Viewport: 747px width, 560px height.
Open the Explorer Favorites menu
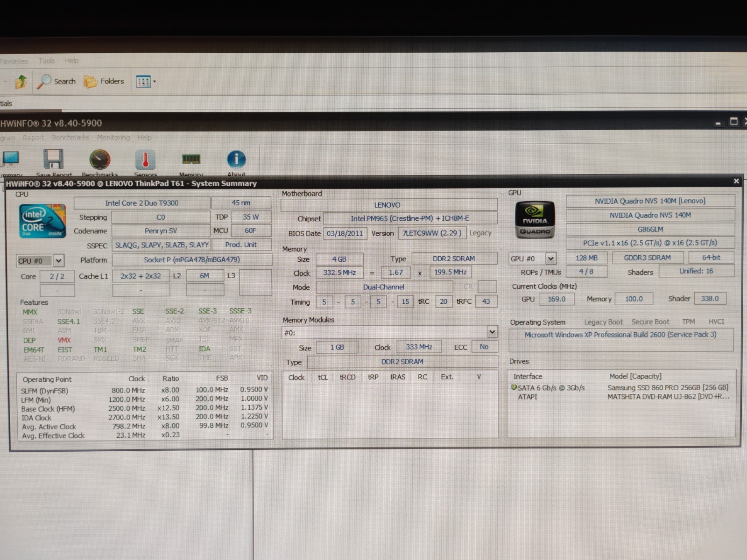(14, 61)
